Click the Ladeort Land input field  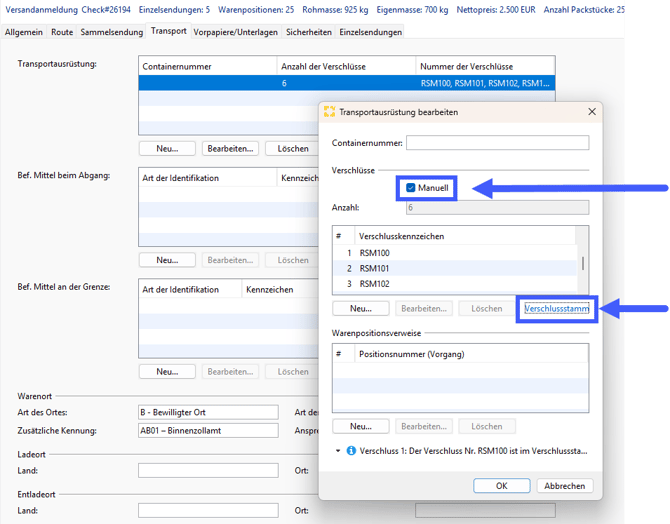coord(208,471)
